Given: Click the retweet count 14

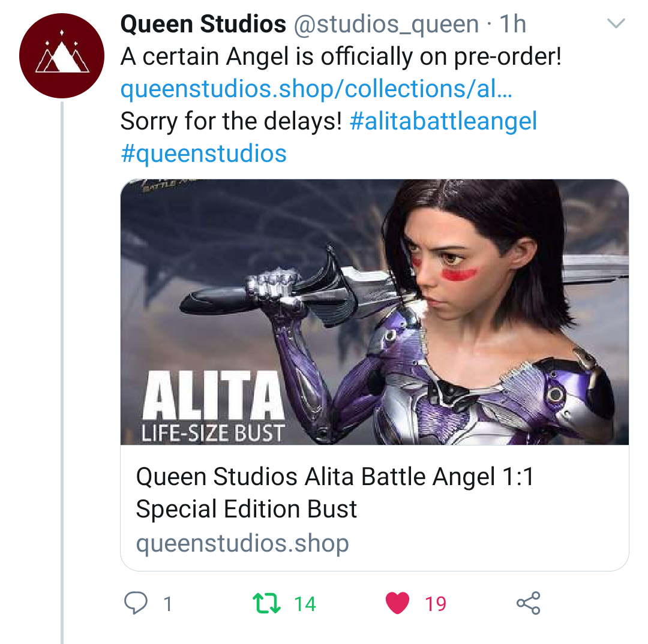Looking at the screenshot, I should coord(305,604).
